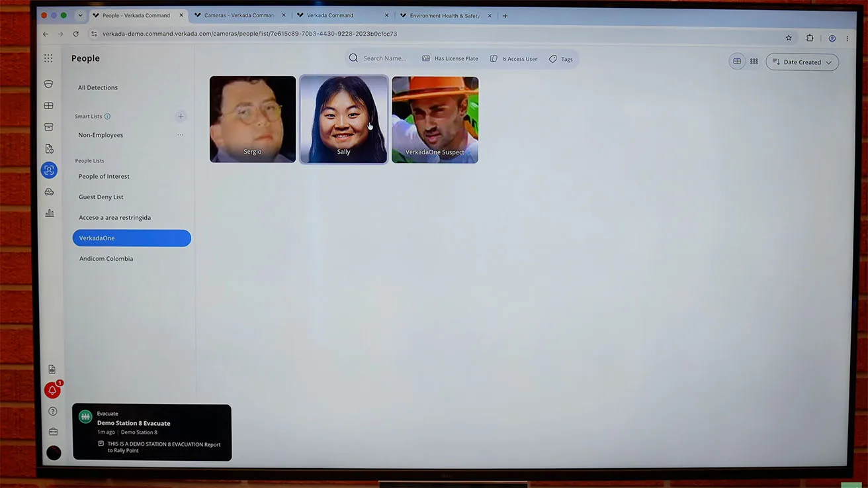
Task: Open the locked document icon above the bell
Action: [52, 369]
